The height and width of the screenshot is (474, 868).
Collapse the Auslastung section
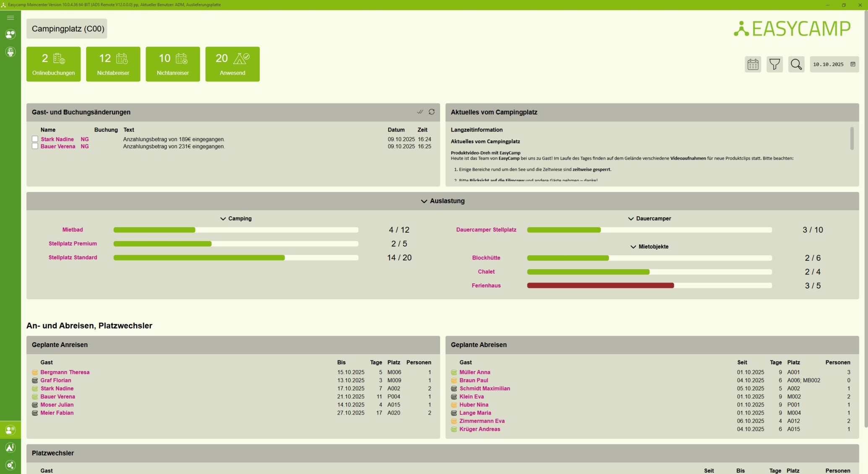click(x=424, y=201)
